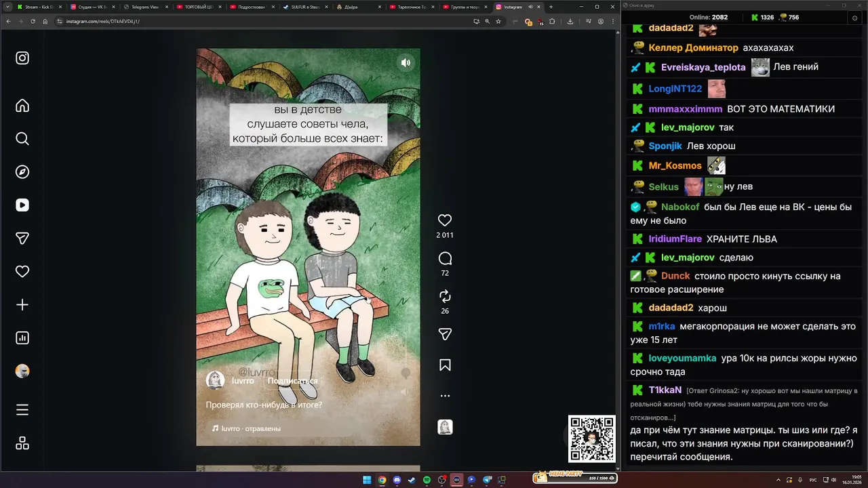Open luvrro · отравлены audio link

(246, 428)
